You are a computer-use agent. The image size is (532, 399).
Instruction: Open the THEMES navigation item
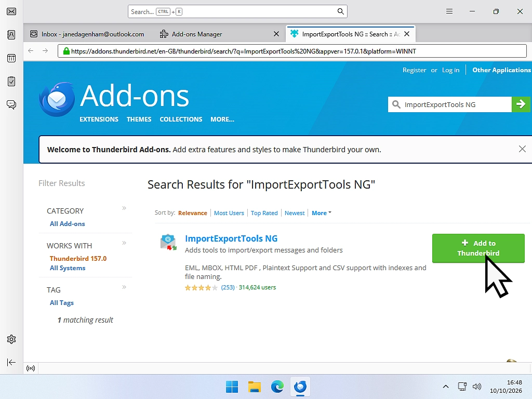tap(139, 119)
